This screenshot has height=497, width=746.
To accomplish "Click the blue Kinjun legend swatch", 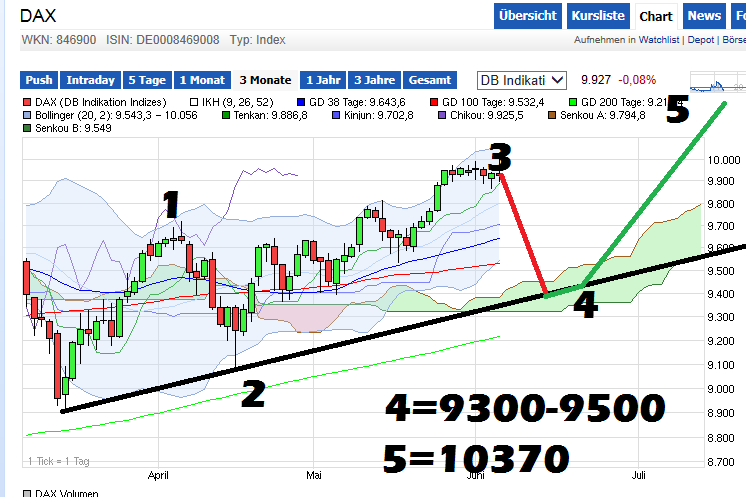I will 336,115.
